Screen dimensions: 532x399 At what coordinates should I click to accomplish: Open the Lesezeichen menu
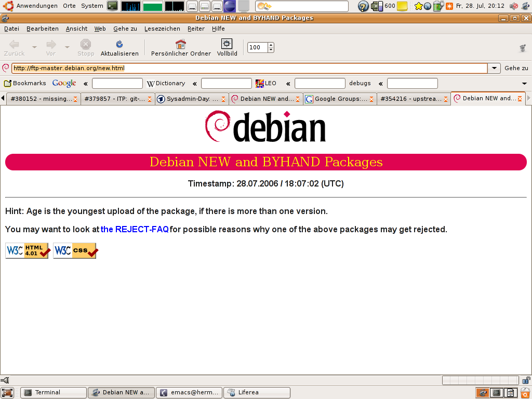tap(162, 29)
